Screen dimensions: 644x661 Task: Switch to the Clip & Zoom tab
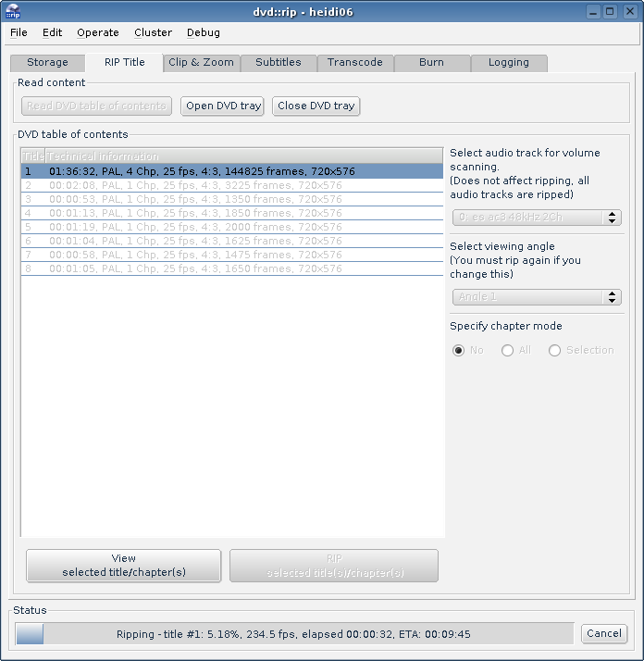click(x=201, y=62)
